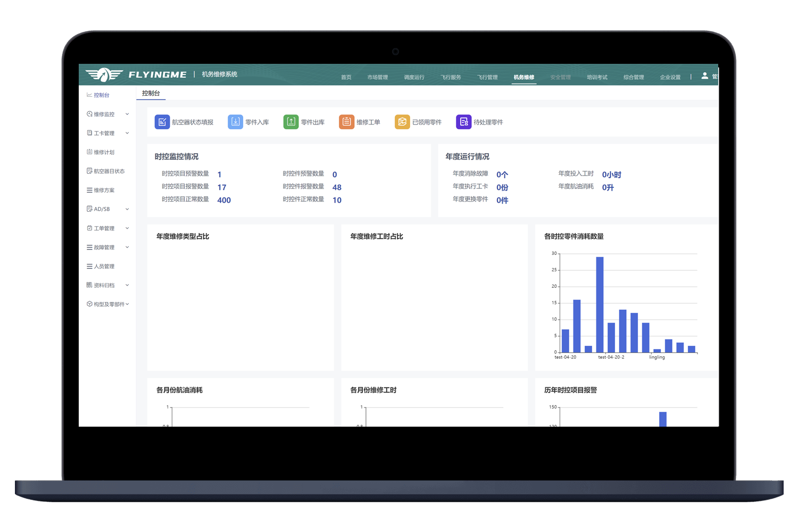798x532 pixels.
Task: Open the 零件入库 download icon
Action: coord(235,122)
